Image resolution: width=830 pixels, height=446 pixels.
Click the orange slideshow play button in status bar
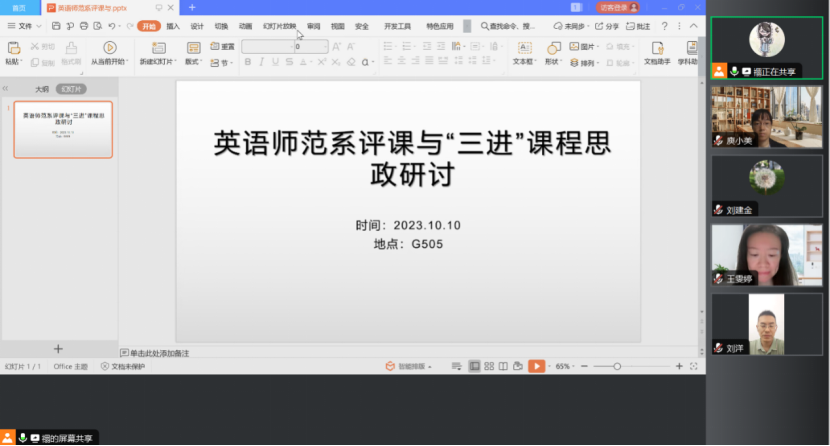536,367
